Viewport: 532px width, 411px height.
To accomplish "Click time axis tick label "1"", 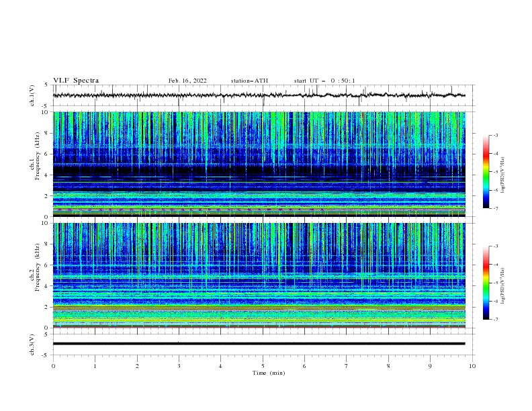I will point(95,366).
